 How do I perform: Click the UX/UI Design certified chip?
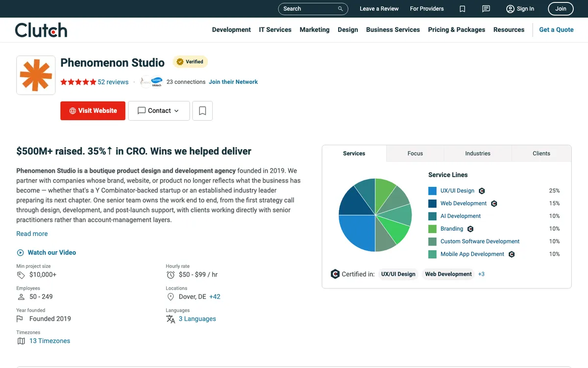pyautogui.click(x=398, y=274)
